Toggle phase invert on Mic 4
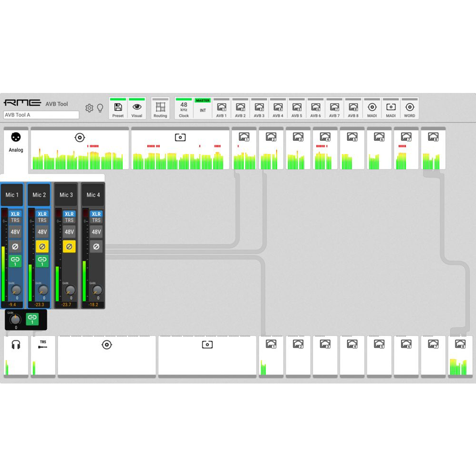This screenshot has width=476, height=476. tap(96, 246)
